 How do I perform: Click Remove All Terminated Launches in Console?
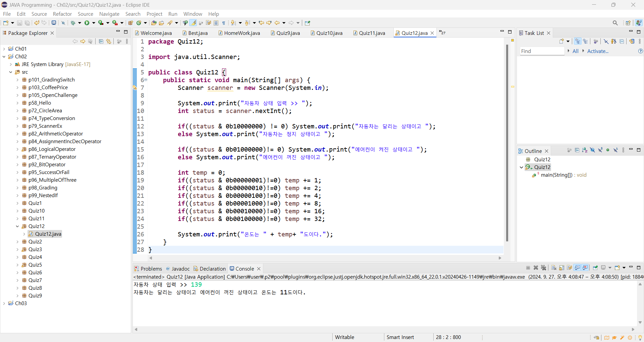[544, 268]
